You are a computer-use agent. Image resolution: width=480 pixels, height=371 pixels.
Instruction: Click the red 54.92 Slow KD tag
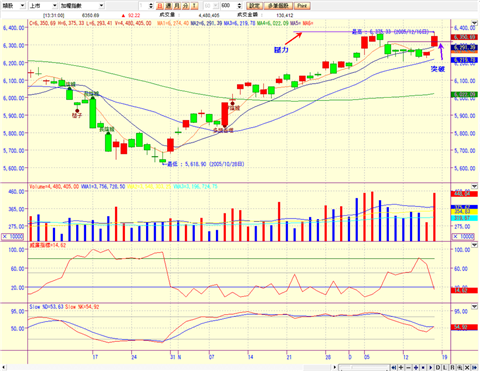[x=464, y=327]
